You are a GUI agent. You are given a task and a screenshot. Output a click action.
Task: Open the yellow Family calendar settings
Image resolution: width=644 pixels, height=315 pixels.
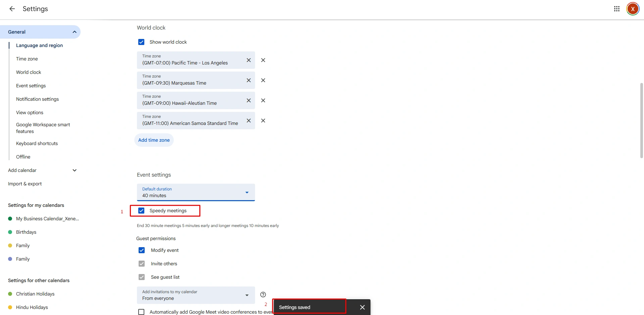tap(23, 245)
